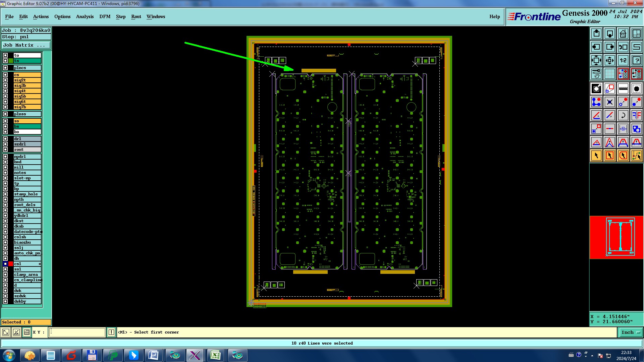Open the Job Matrix selector
The height and width of the screenshot is (362, 644).
[x=26, y=45]
